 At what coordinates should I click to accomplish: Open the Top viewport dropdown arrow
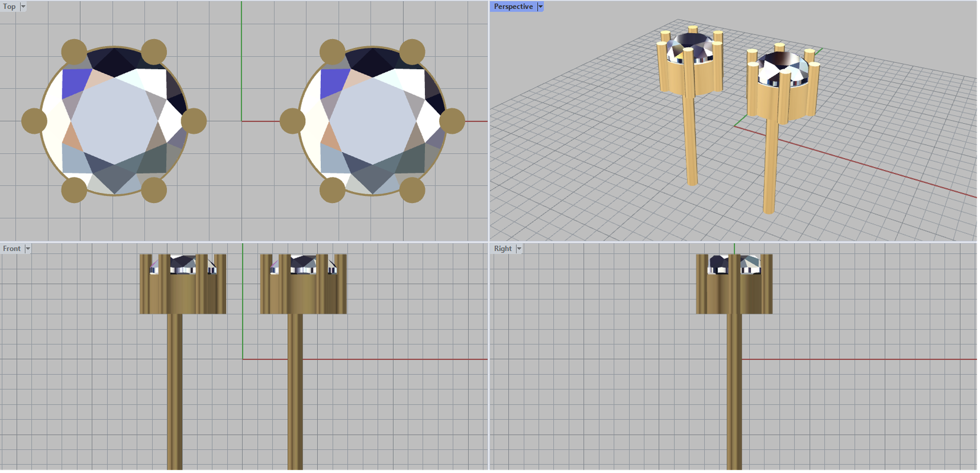(x=23, y=7)
